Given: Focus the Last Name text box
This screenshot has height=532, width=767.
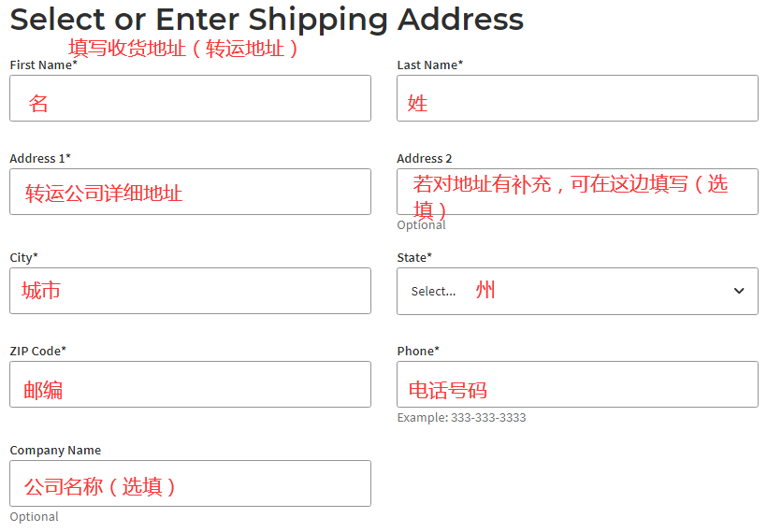Looking at the screenshot, I should click(x=577, y=98).
